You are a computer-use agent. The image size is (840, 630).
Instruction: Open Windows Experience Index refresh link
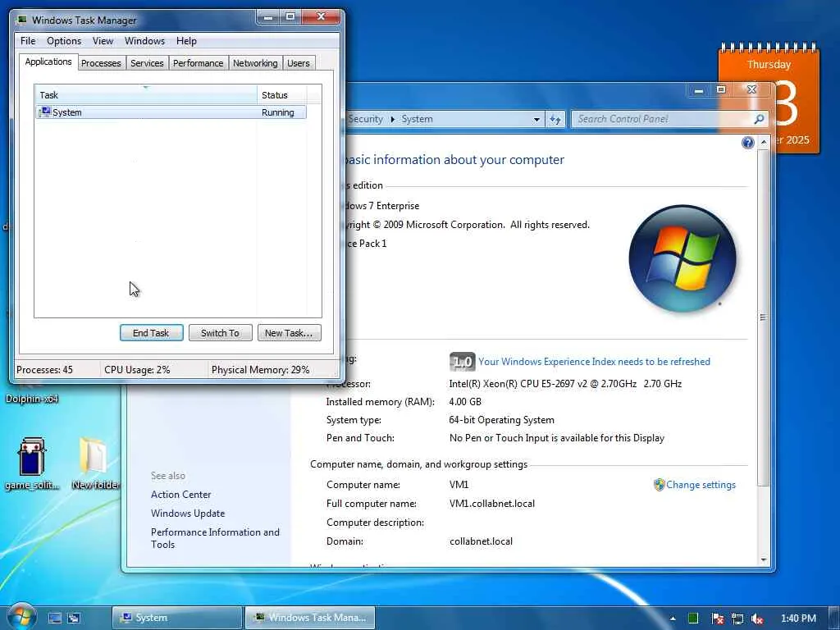(594, 362)
